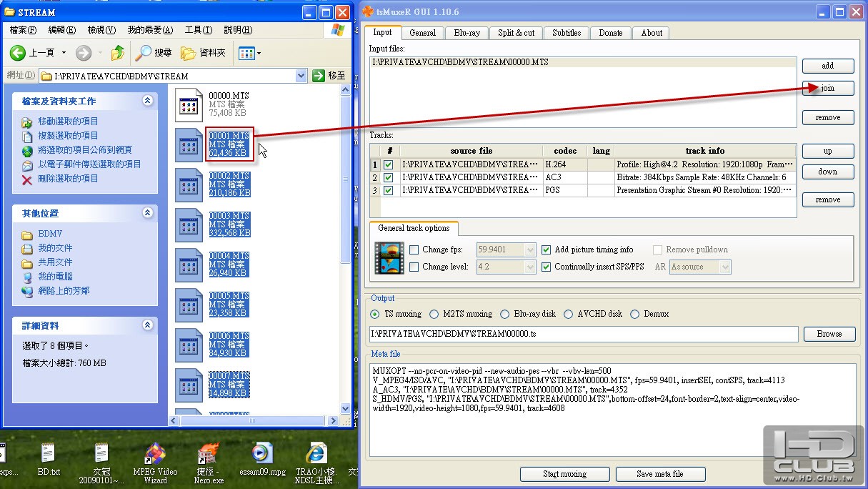Uncheck Add picture timing info
Viewport: 868px width, 489px height.
(547, 250)
